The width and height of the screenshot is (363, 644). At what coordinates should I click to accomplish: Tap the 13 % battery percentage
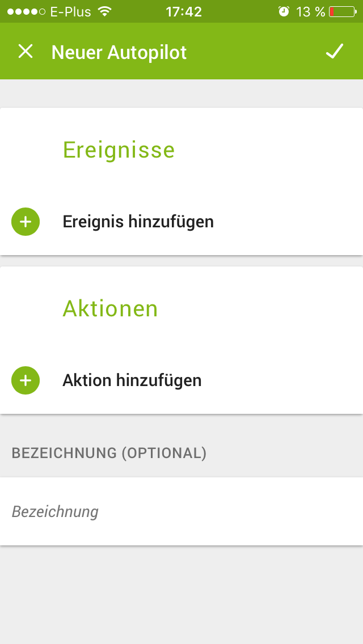click(x=310, y=11)
